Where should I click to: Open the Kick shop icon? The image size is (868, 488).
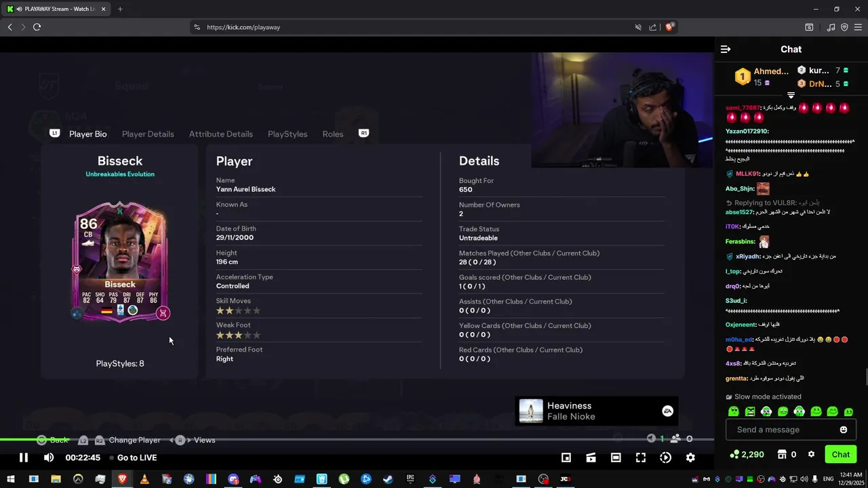tap(782, 455)
